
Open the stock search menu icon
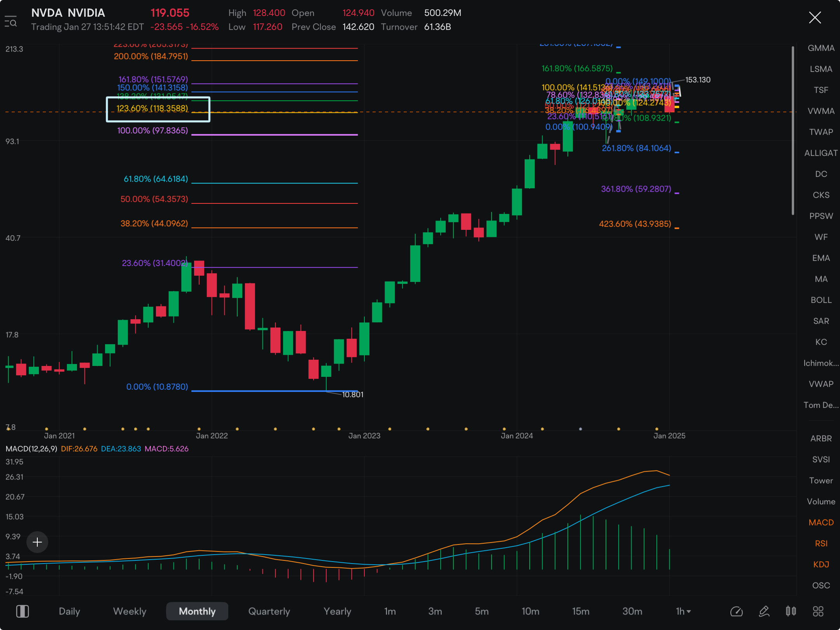click(x=10, y=22)
